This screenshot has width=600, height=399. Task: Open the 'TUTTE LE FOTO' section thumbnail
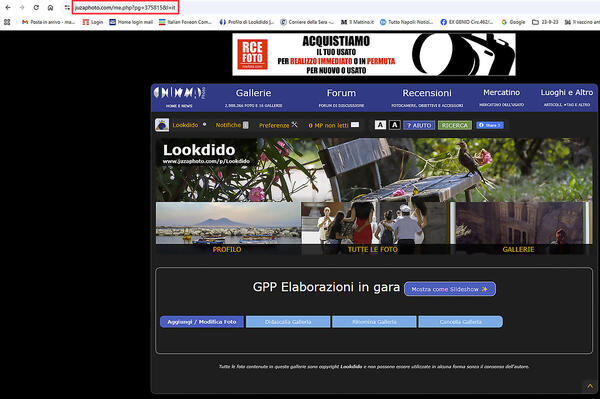376,228
